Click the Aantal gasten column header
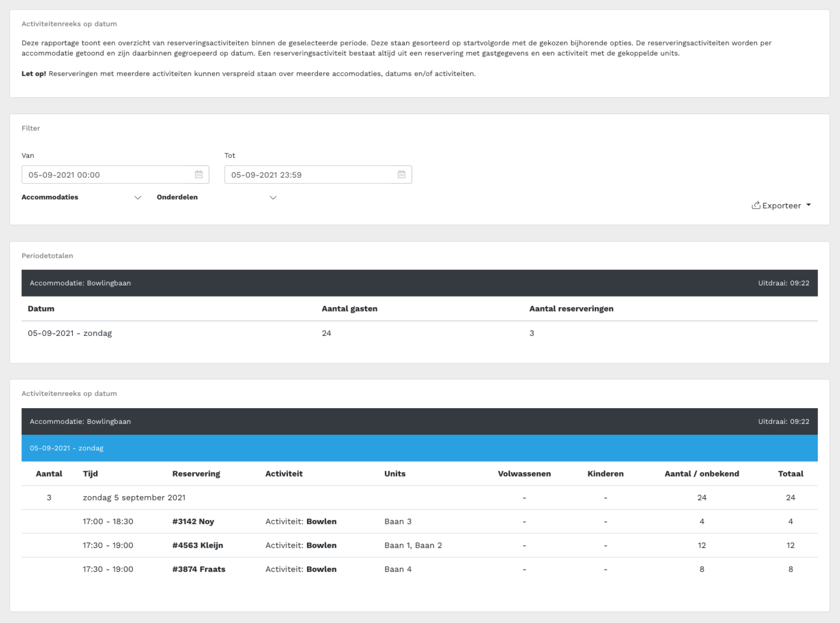This screenshot has height=623, width=840. tap(349, 309)
